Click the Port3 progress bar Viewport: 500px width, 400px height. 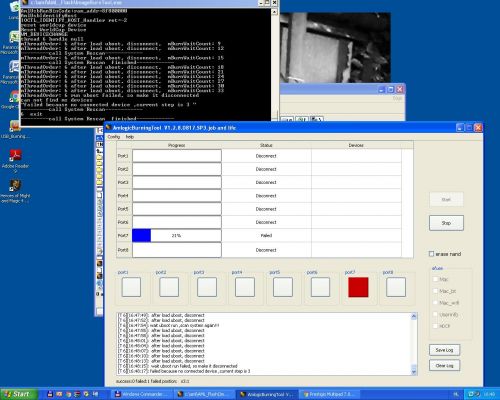pyautogui.click(x=177, y=182)
